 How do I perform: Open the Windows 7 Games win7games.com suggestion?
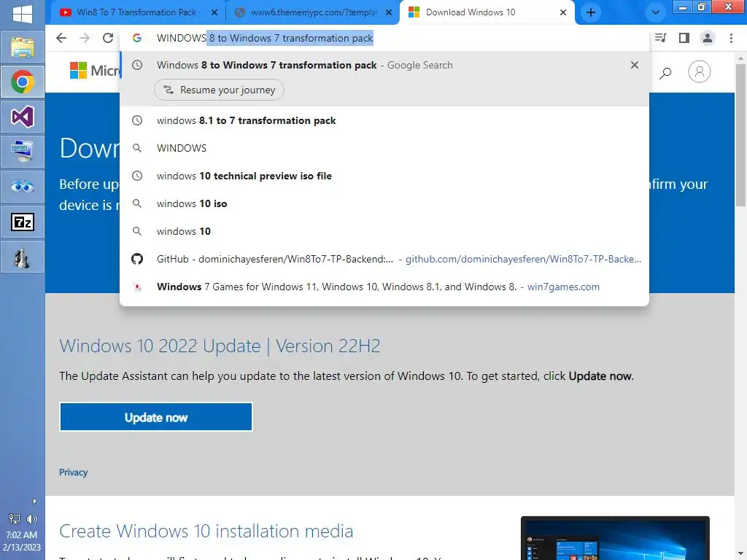point(384,287)
